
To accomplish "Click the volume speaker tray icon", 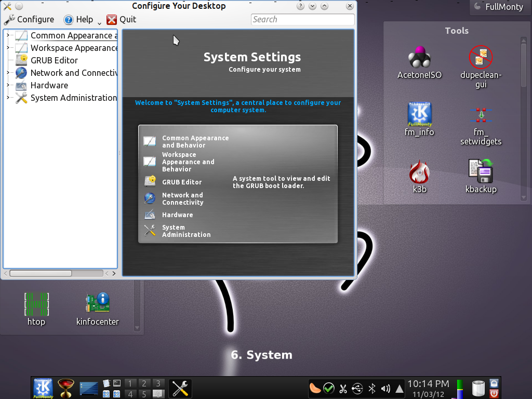I will pyautogui.click(x=385, y=389).
